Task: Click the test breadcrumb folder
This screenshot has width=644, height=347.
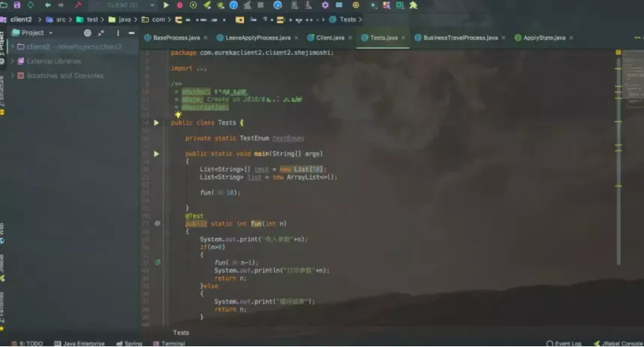Action: [88, 20]
